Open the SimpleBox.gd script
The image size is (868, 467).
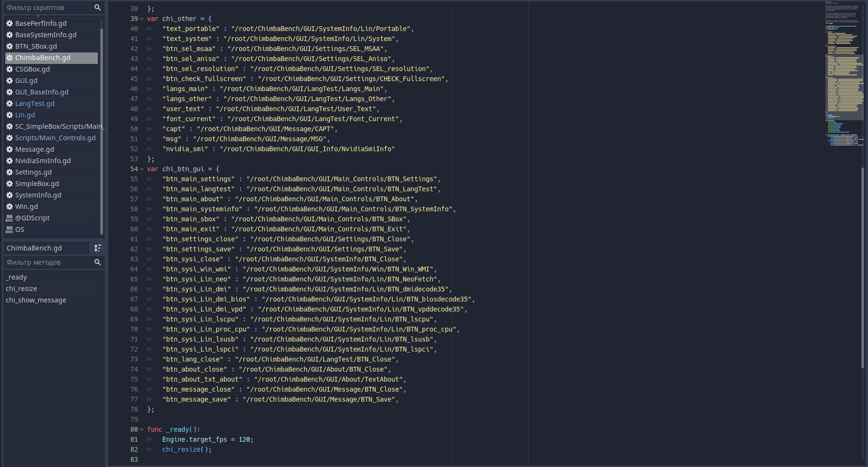52,184
